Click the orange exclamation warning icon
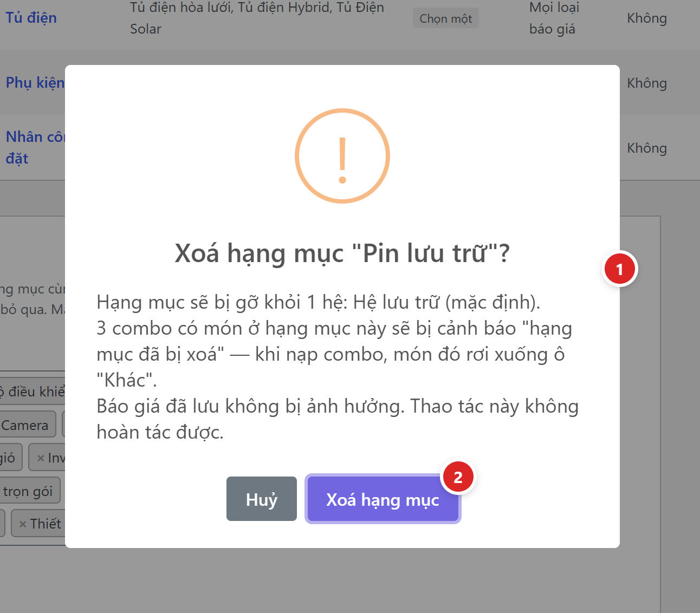 342,156
